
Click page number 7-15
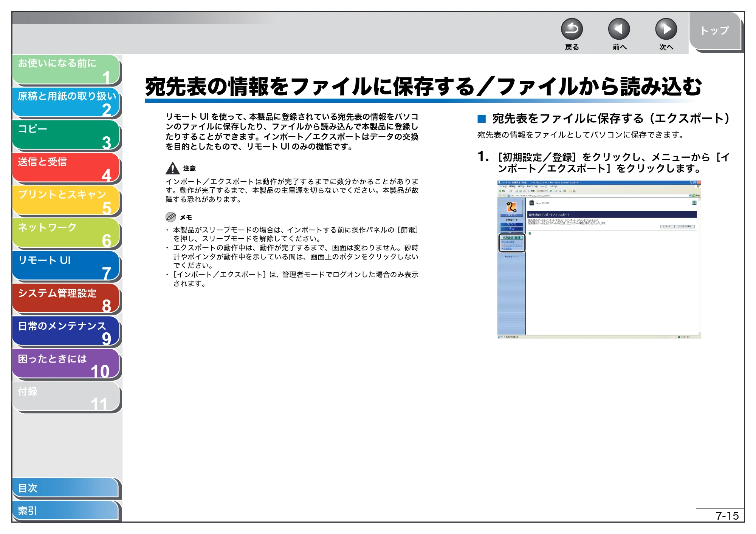pos(727,516)
